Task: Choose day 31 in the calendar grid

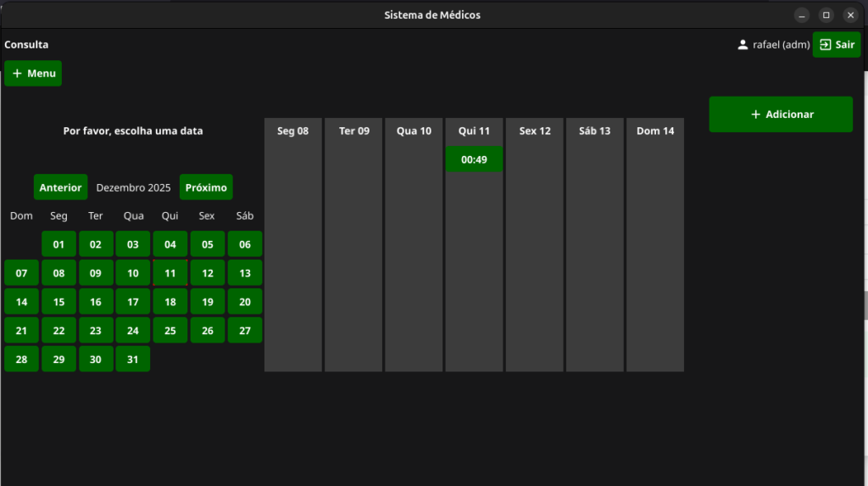Action: 133,359
